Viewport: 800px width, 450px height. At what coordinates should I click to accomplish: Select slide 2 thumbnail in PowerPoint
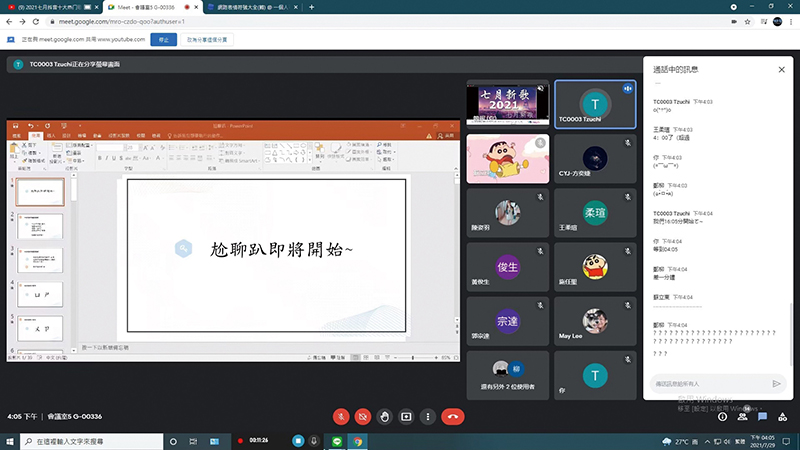tap(40, 226)
